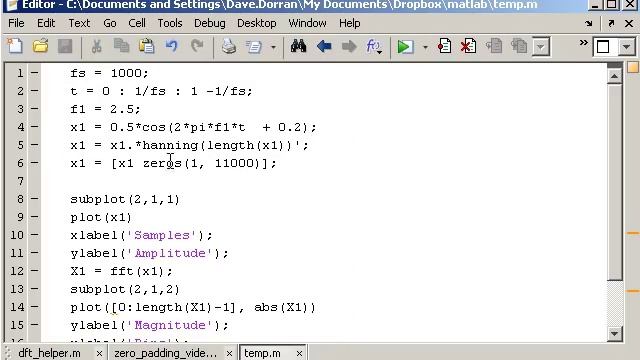Close the temp.m tab

299,353
